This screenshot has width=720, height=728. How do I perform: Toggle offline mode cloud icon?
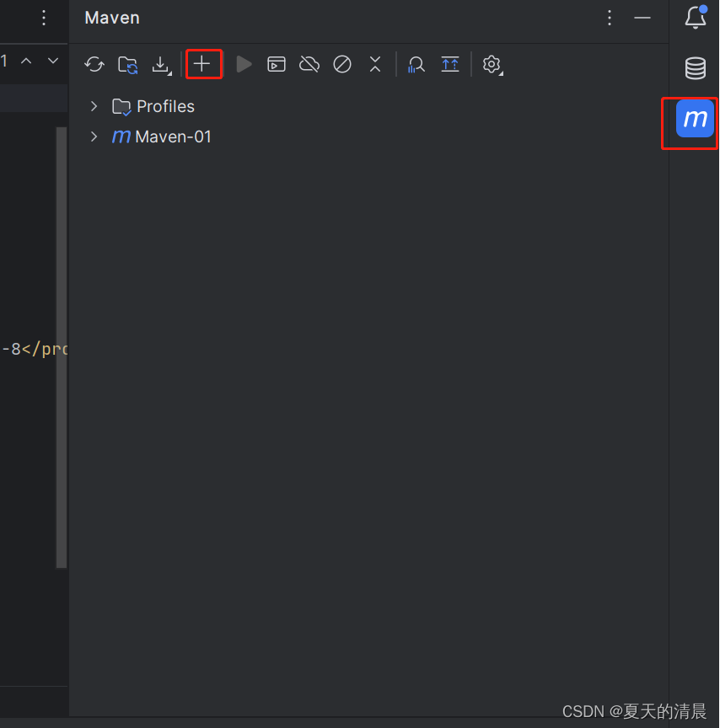point(309,64)
